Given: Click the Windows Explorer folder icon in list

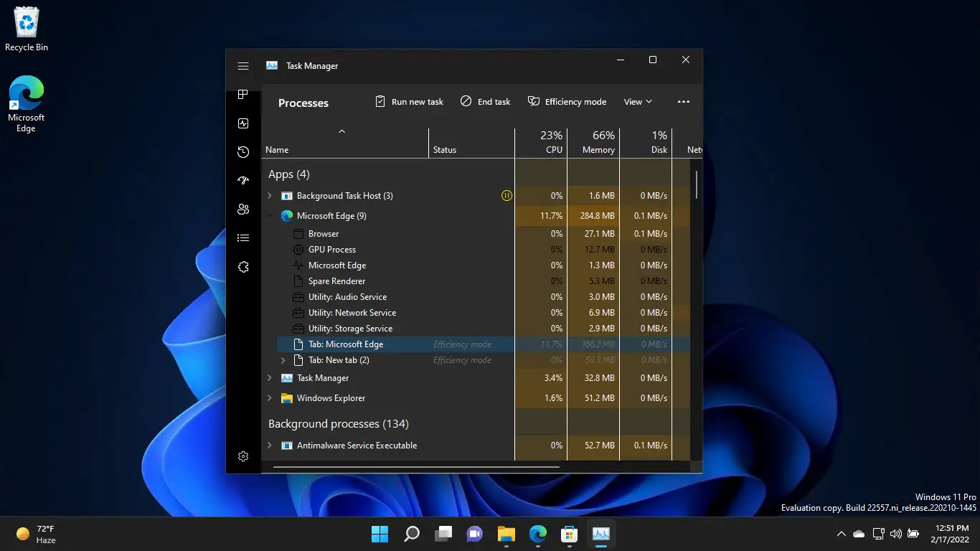Looking at the screenshot, I should coord(287,398).
